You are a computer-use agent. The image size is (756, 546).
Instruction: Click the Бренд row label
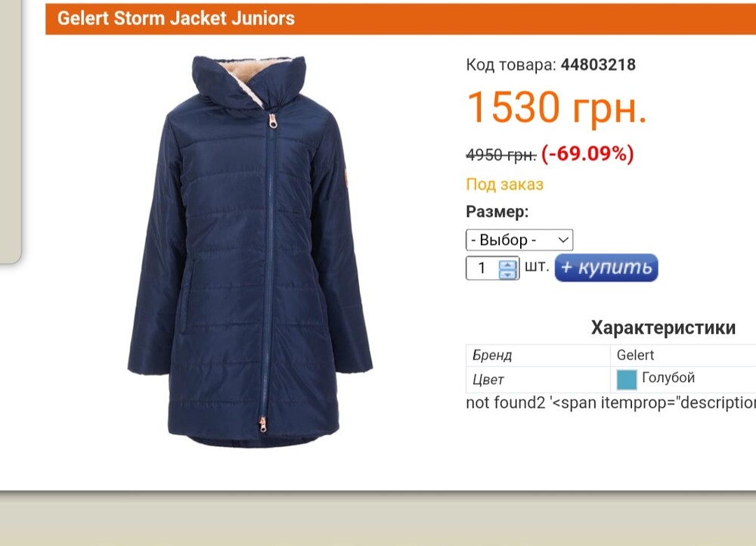[492, 355]
